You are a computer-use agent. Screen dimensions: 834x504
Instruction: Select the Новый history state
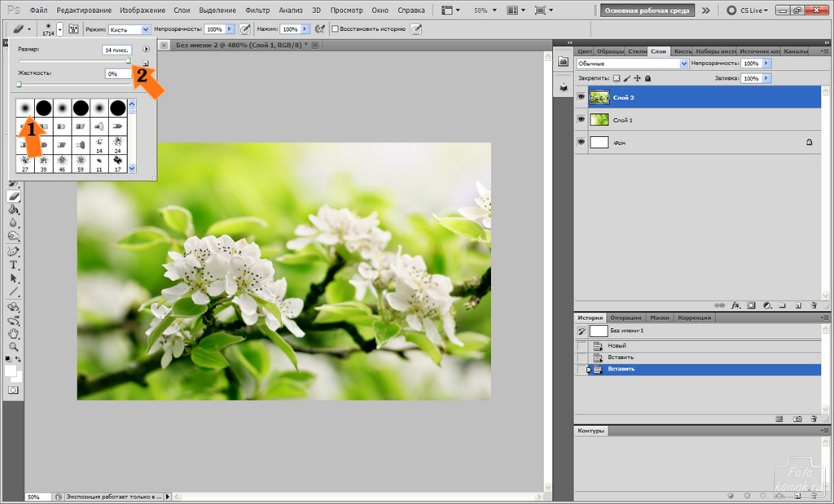point(617,346)
